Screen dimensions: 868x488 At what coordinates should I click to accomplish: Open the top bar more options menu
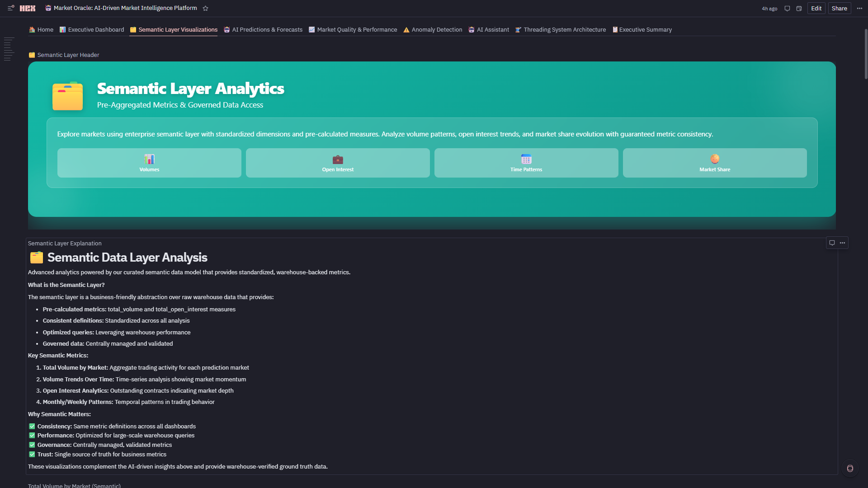(x=859, y=8)
